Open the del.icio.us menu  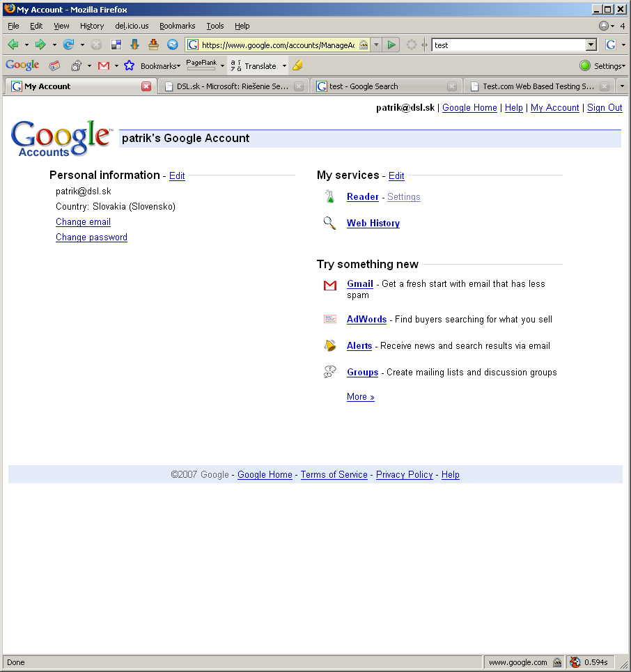click(x=132, y=26)
